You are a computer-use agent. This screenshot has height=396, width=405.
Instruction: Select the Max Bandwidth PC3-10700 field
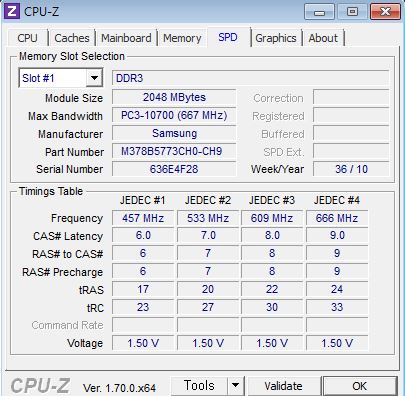(x=174, y=115)
